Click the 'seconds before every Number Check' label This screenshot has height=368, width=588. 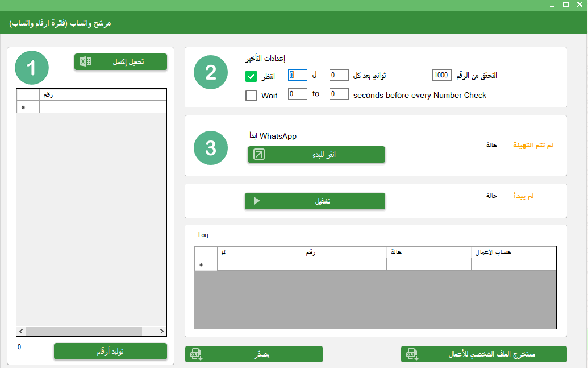(x=420, y=96)
